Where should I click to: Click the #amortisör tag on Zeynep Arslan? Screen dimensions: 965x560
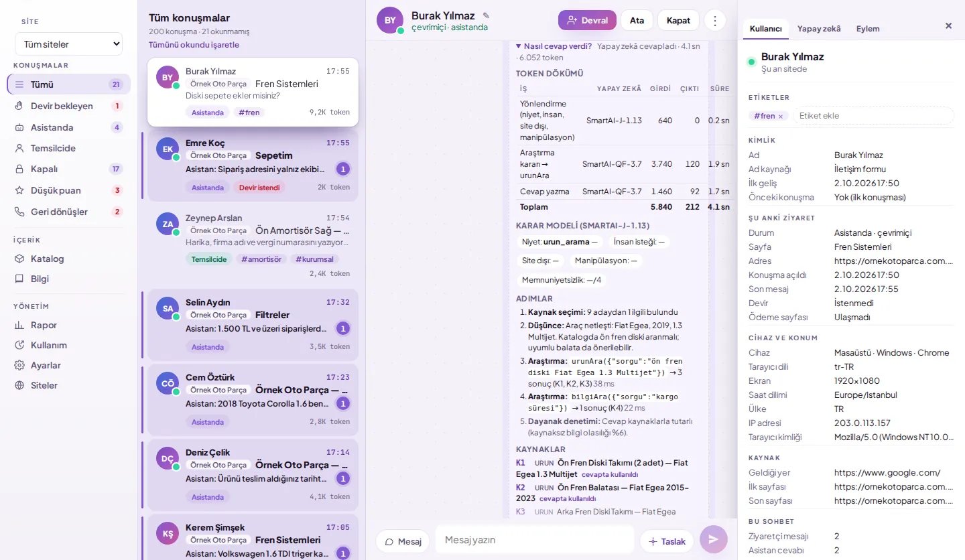pos(261,259)
